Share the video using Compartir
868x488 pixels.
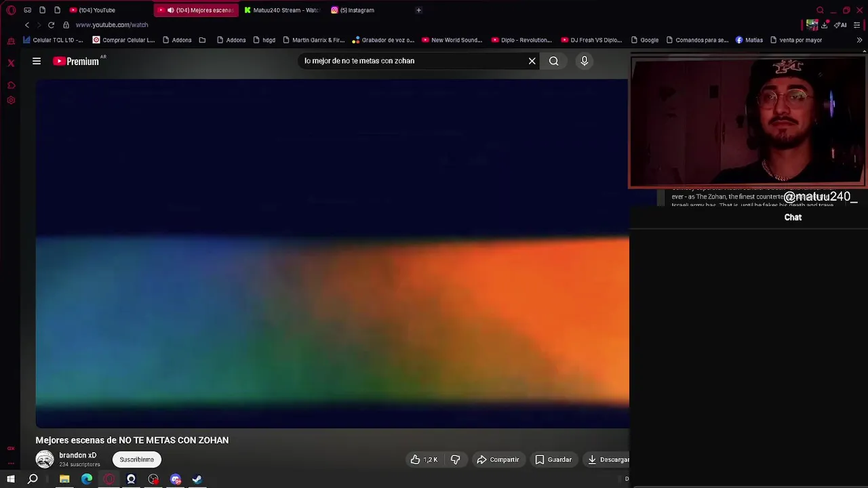pyautogui.click(x=498, y=460)
